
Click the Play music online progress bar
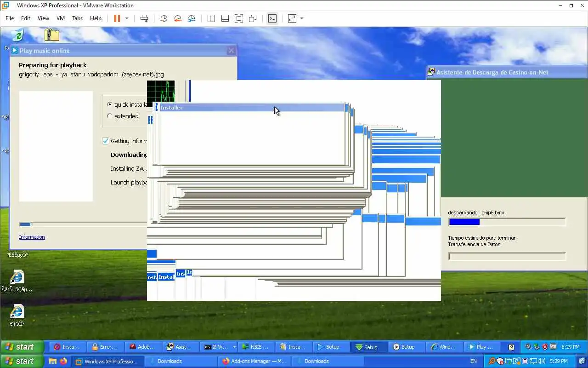[83, 224]
